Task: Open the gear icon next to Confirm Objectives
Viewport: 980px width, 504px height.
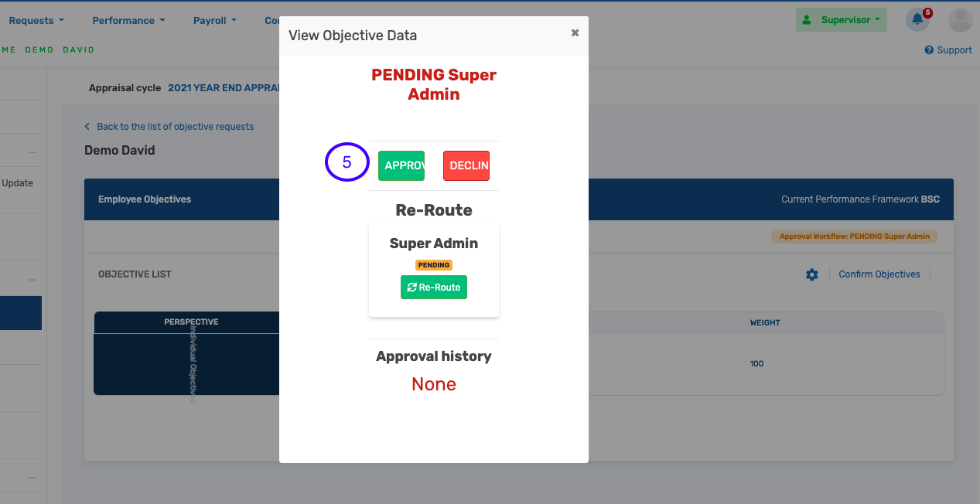Action: coord(811,274)
